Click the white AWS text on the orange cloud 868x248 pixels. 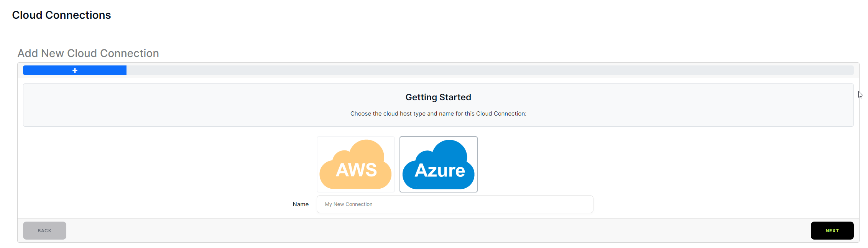356,170
